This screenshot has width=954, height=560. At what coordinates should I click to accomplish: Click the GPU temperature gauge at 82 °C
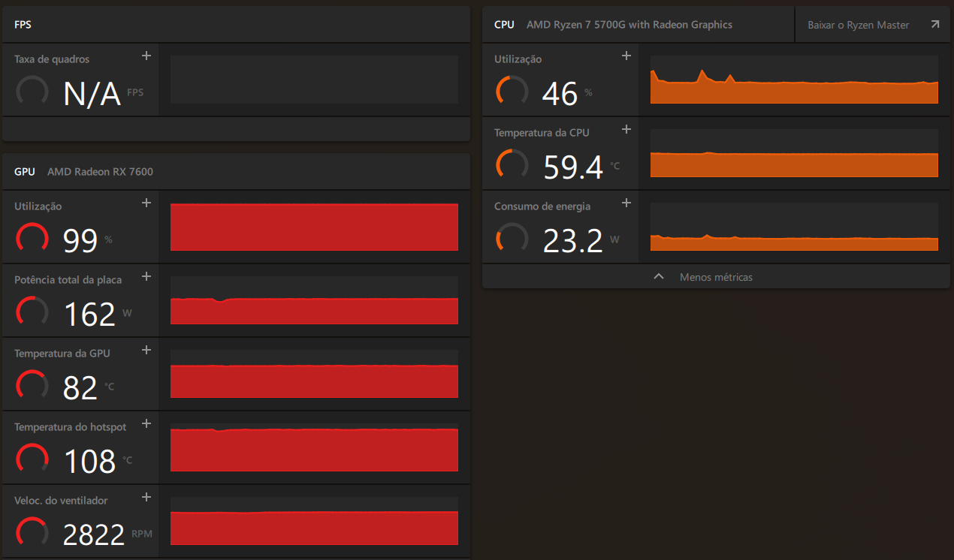(x=32, y=386)
